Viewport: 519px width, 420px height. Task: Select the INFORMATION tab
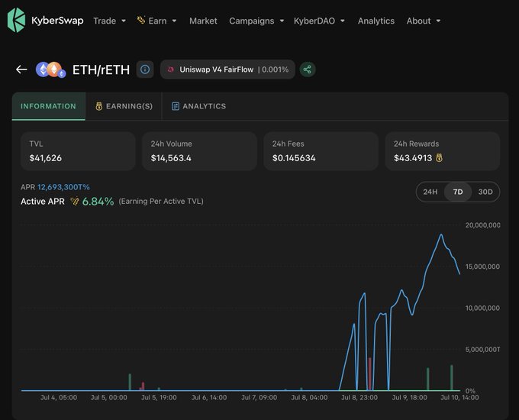(49, 106)
